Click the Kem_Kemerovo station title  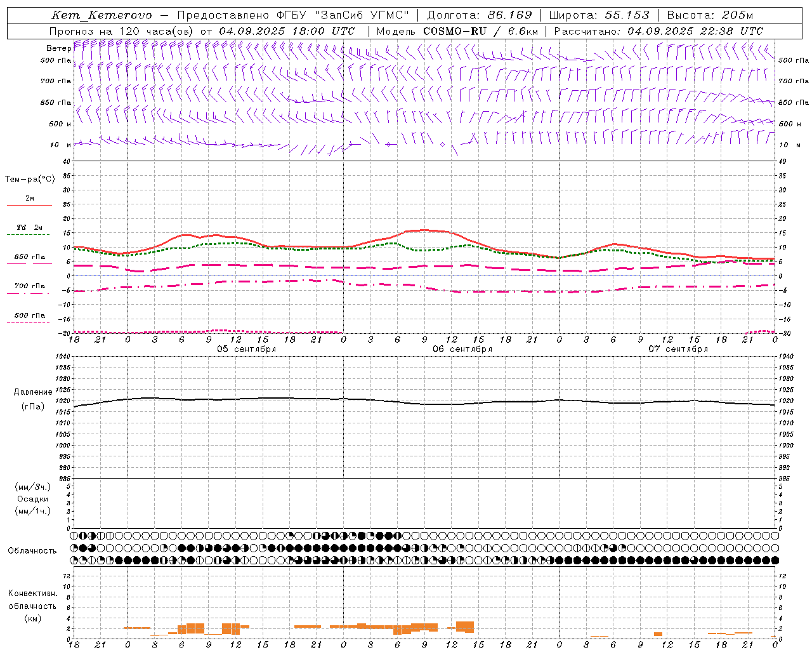pos(101,15)
